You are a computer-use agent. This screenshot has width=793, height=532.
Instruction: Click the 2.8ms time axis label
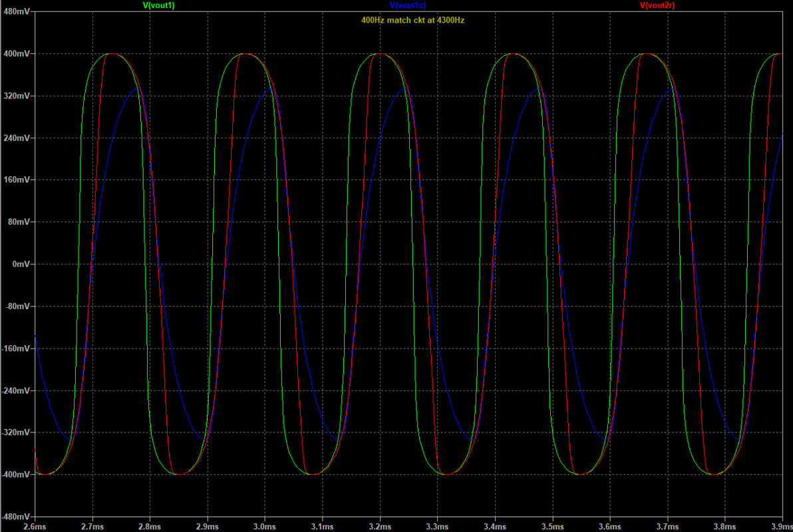150,527
